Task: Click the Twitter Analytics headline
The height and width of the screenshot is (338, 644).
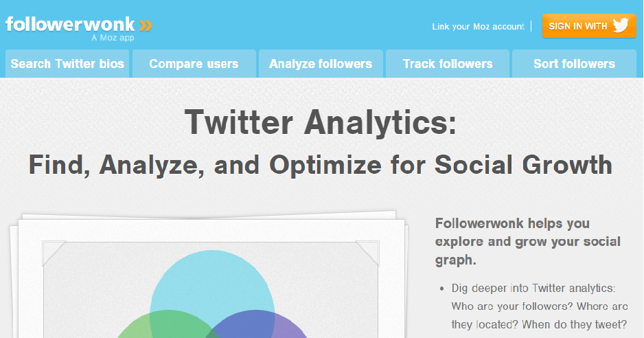Action: coord(321,122)
